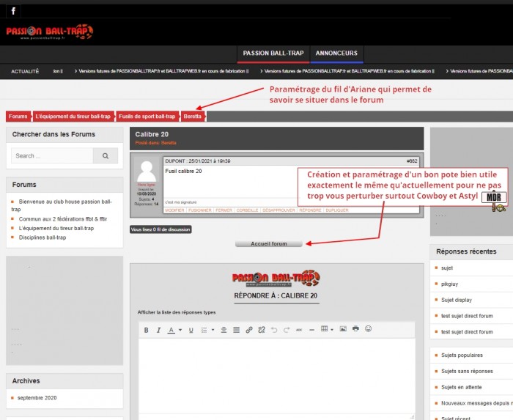Click the Beretta breadcrumb link
The height and width of the screenshot is (420, 513).
pos(193,117)
